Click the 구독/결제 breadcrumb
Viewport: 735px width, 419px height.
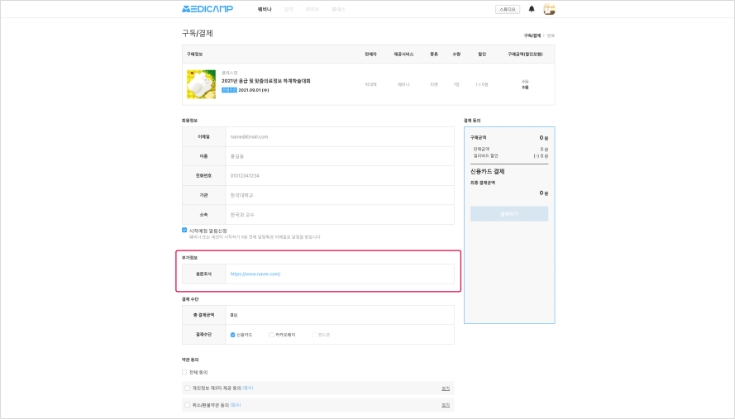pos(532,36)
